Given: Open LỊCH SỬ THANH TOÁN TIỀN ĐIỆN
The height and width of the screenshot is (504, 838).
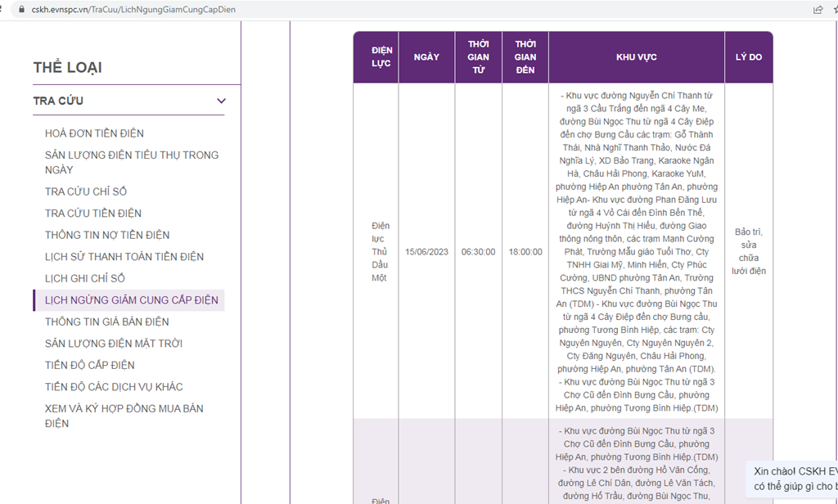Looking at the screenshot, I should click(x=124, y=257).
